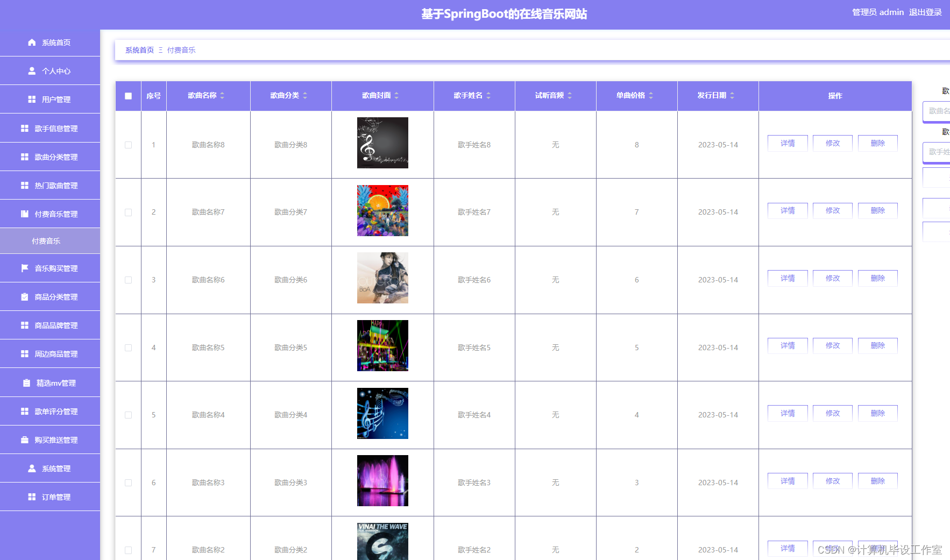The image size is (950, 560).
Task: Toggle the select-all checkbox in table header
Action: click(x=127, y=96)
